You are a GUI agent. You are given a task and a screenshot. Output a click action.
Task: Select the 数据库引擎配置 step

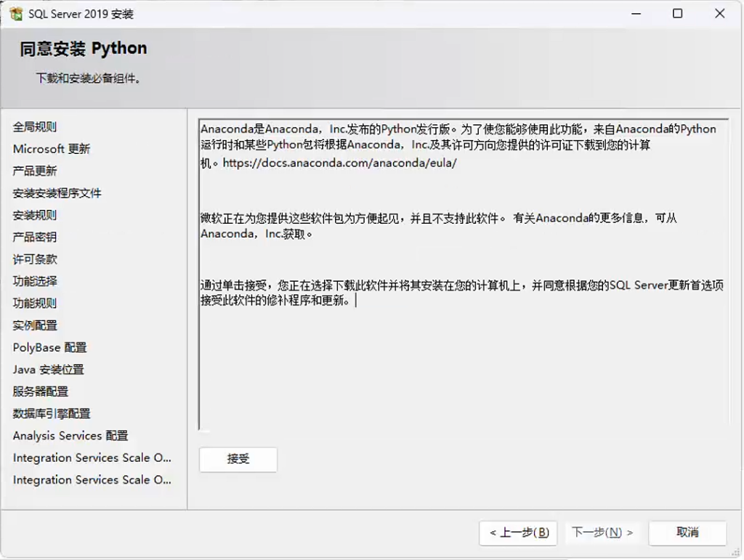(52, 413)
